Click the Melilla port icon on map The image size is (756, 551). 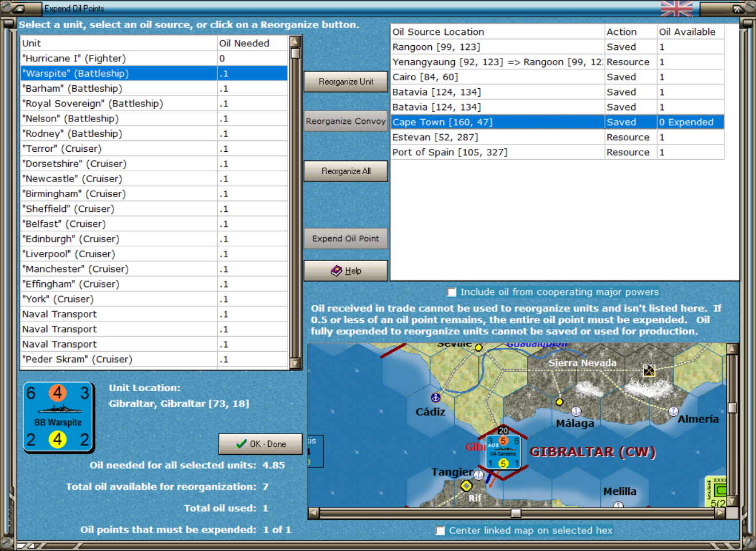(618, 505)
